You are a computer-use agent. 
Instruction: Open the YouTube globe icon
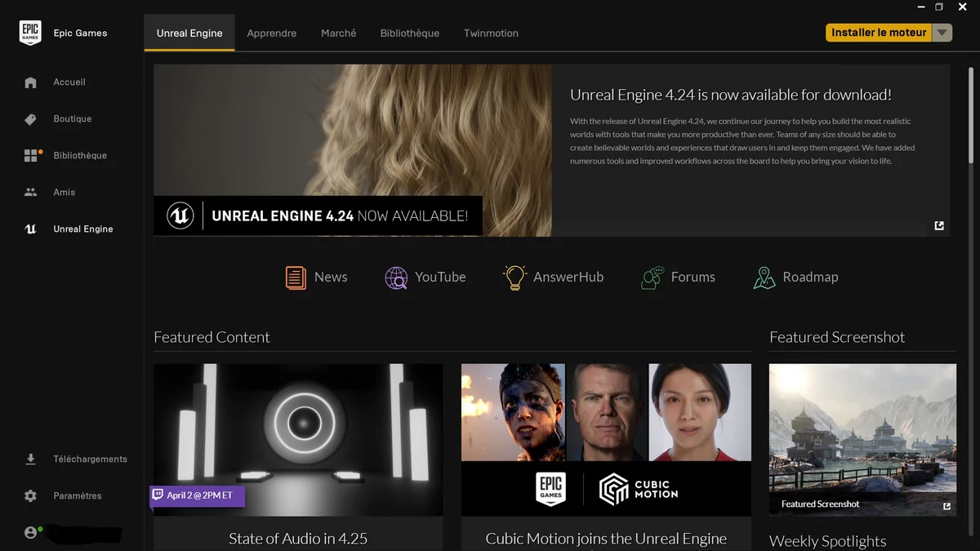point(396,278)
